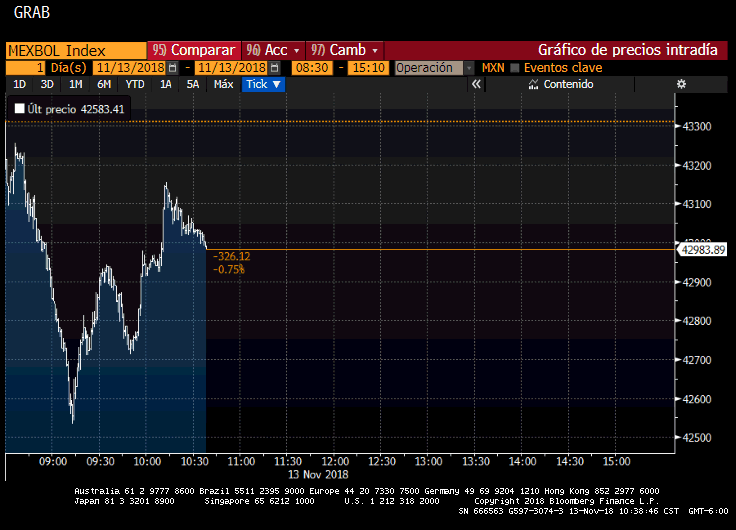Open the start date calendar picker icon
This screenshot has width=736, height=530.
click(x=172, y=68)
